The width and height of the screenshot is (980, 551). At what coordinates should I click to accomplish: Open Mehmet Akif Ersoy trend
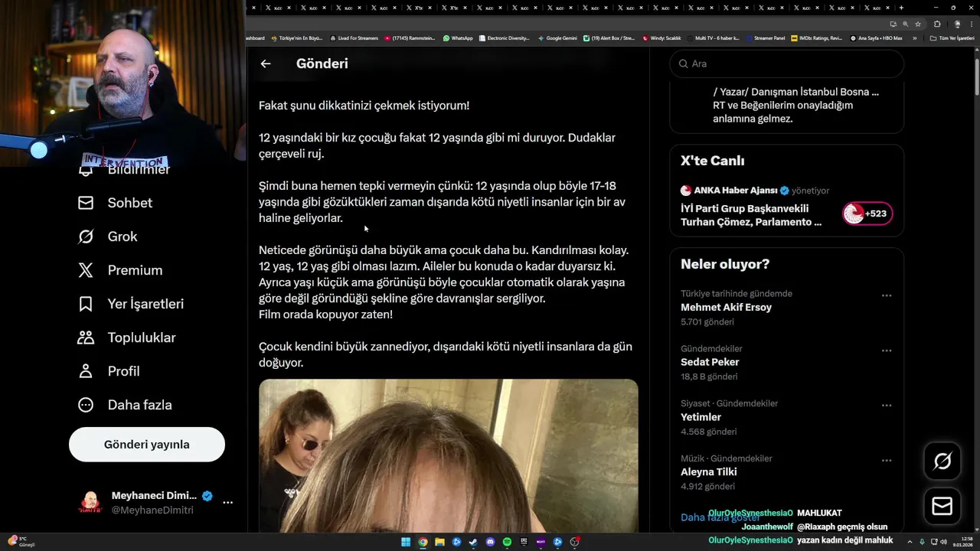[726, 307]
